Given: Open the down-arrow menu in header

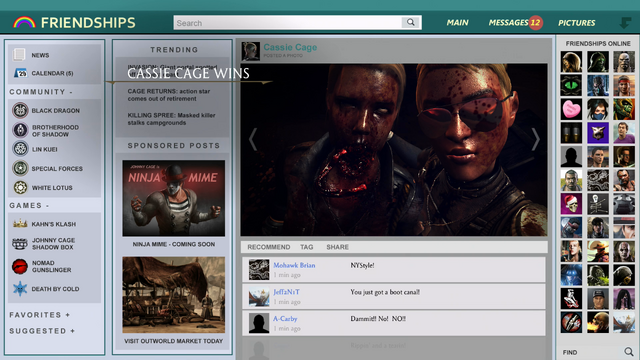Looking at the screenshot, I should [x=625, y=22].
